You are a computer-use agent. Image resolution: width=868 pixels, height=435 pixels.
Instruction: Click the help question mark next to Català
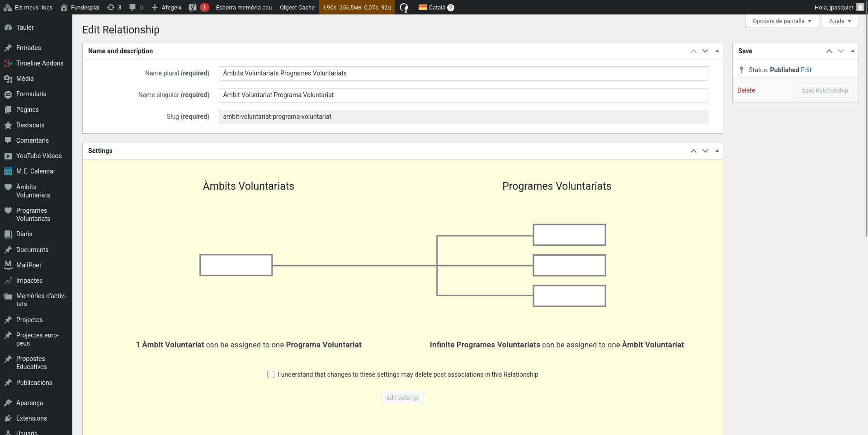pyautogui.click(x=451, y=8)
